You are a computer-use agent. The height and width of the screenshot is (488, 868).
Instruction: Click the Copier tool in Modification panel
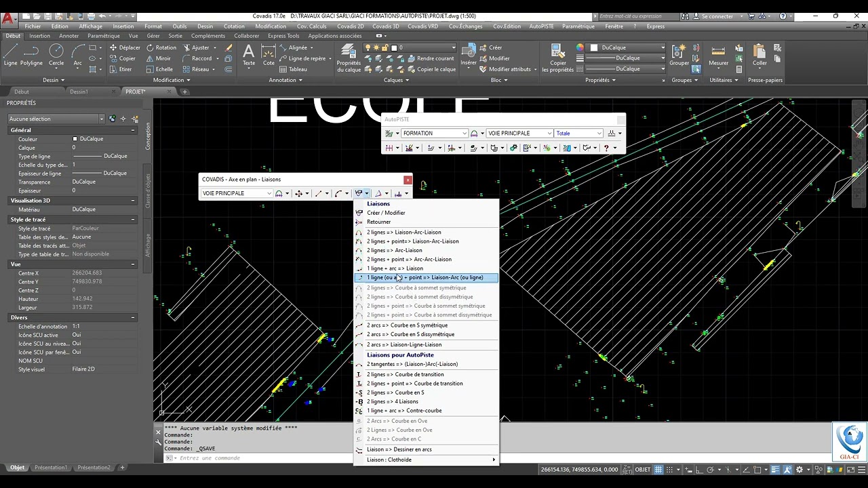[122, 58]
